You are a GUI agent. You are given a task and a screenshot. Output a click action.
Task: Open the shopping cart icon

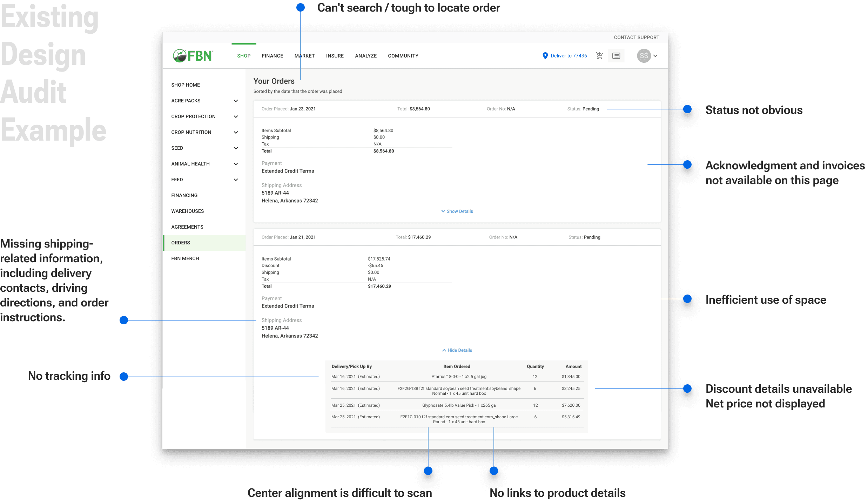599,56
